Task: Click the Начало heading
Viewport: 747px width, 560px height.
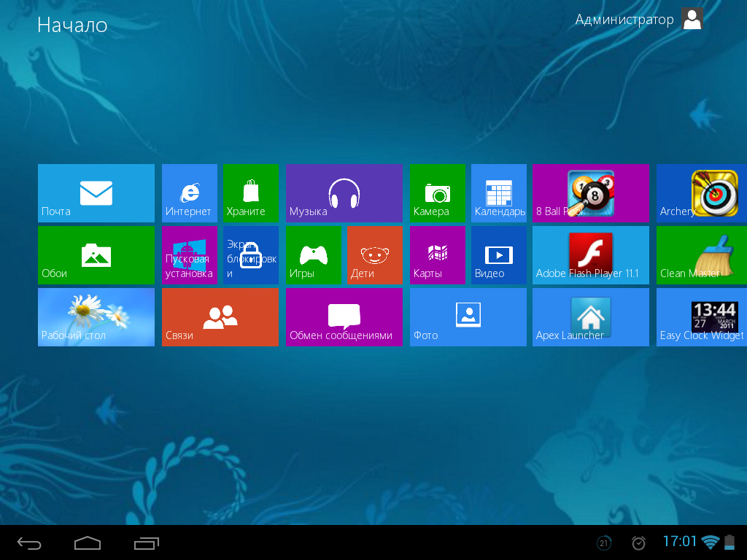Action: (72, 26)
